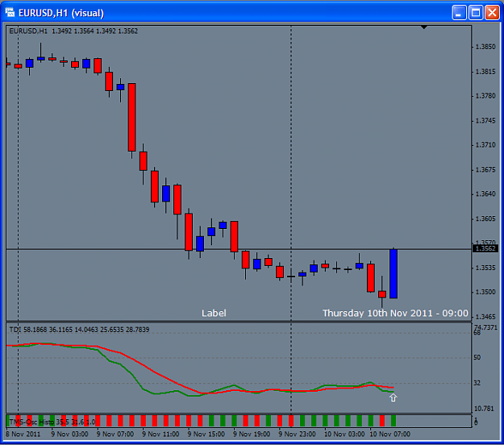Viewport: 504px width, 445px height.
Task: Click the TMS-Osc Histo indicator label
Action: click(52, 422)
